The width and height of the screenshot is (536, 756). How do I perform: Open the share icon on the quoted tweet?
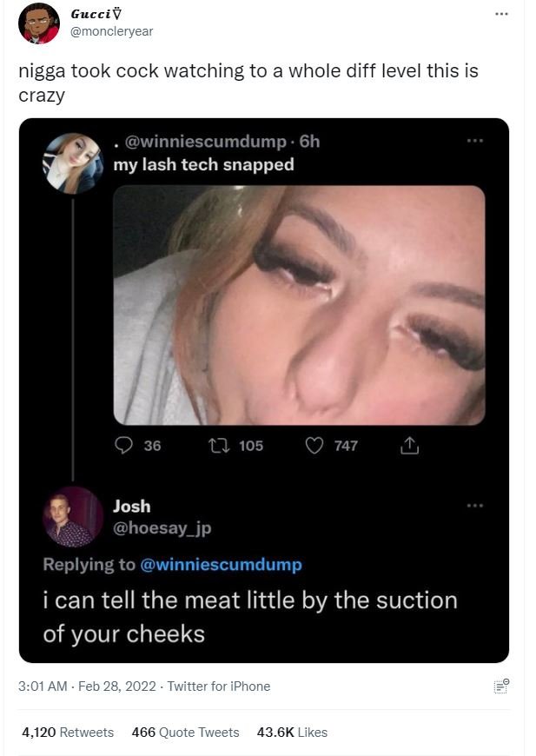(x=409, y=443)
